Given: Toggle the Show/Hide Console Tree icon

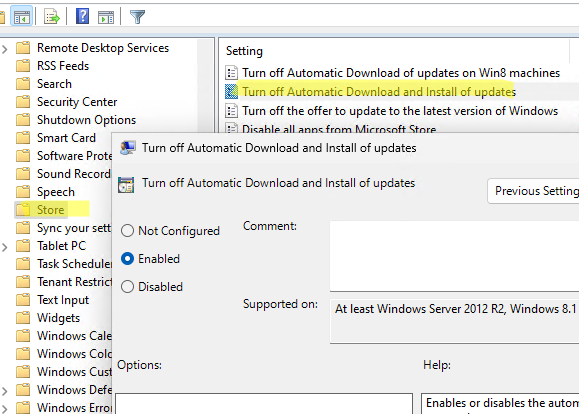Looking at the screenshot, I should point(21,17).
